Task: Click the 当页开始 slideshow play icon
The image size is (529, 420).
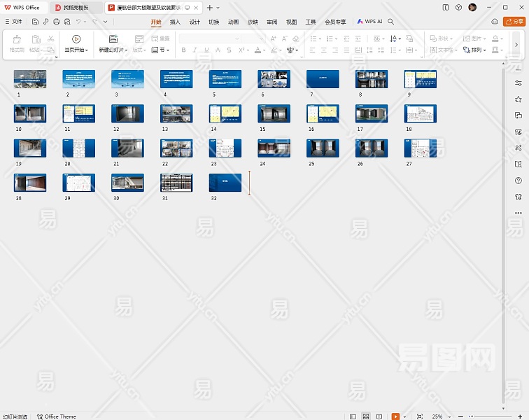Action: [76, 39]
